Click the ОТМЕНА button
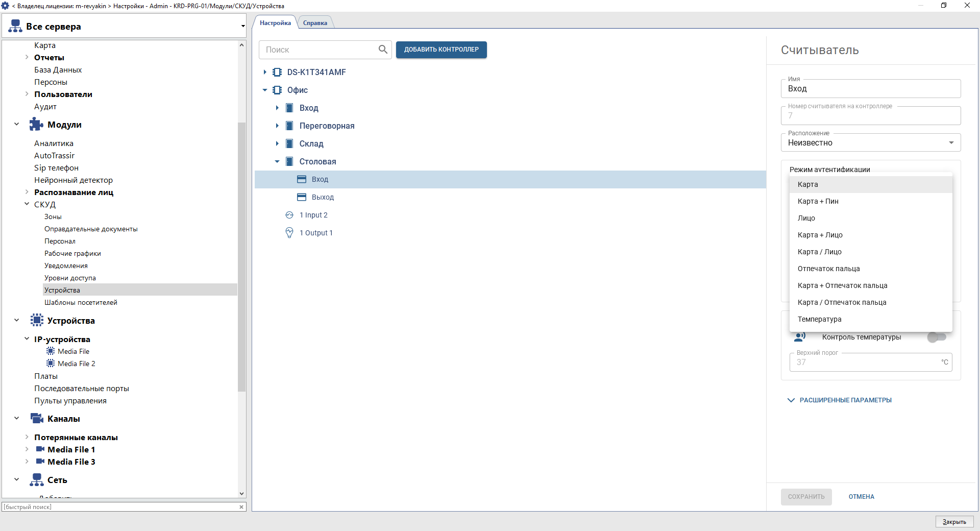The height and width of the screenshot is (531, 980). pyautogui.click(x=862, y=497)
